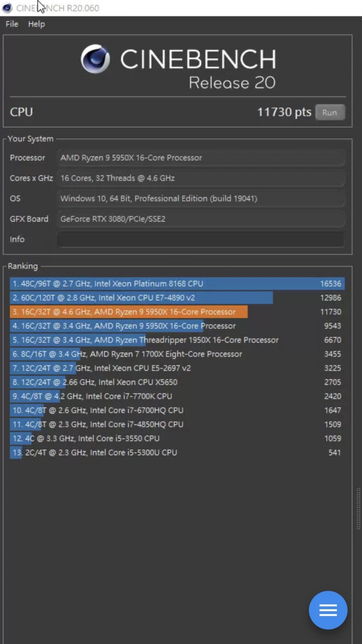Click the empty Info input field

[x=201, y=239]
